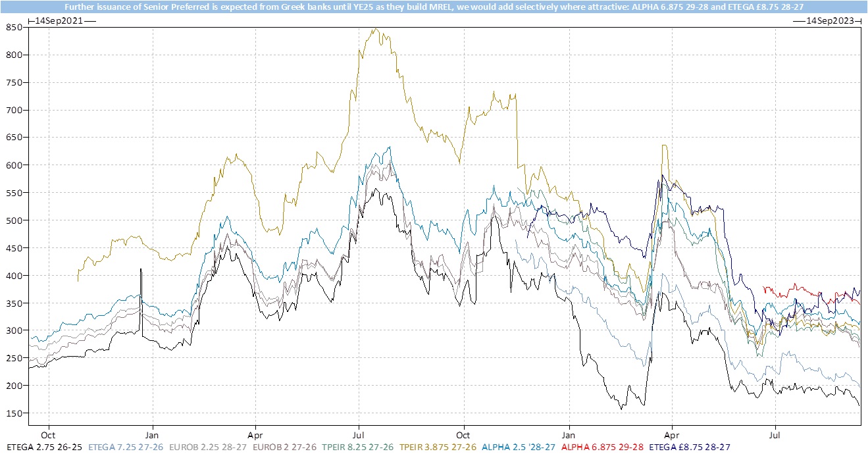
Task: Click the ETEGA 7.25 27-26 legend entry
Action: point(126,447)
